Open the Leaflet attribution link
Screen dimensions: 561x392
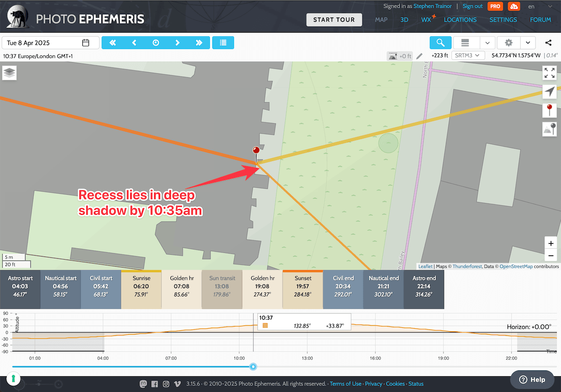coord(425,266)
